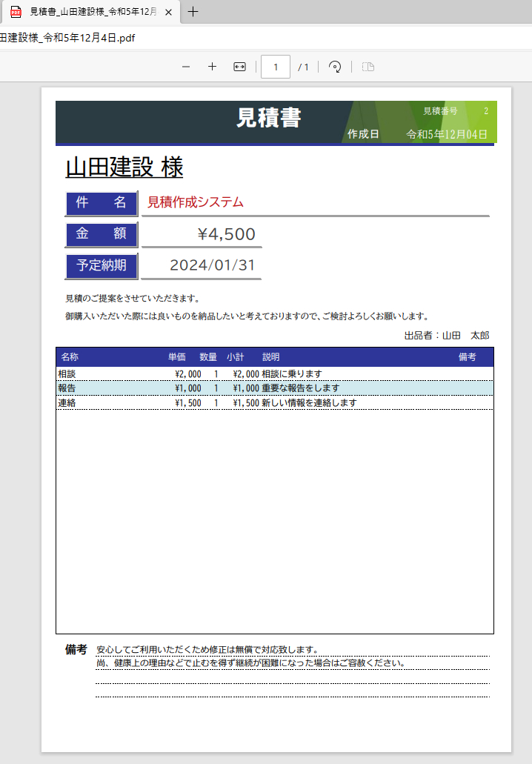Click the 名称 column header

coord(70,357)
